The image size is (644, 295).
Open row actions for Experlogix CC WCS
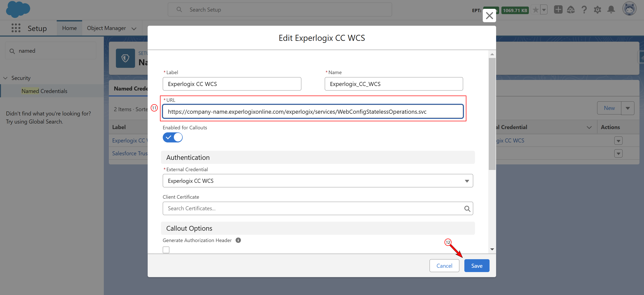(x=618, y=141)
